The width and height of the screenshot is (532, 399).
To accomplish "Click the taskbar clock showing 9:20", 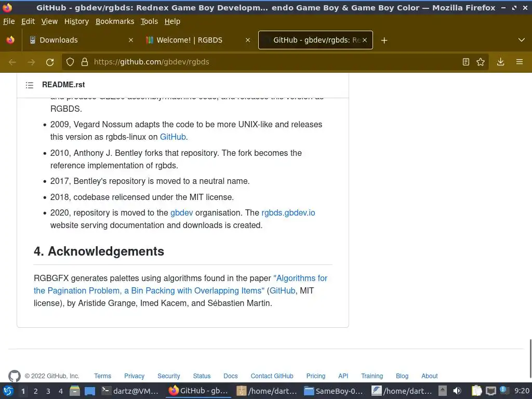I will click(522, 391).
